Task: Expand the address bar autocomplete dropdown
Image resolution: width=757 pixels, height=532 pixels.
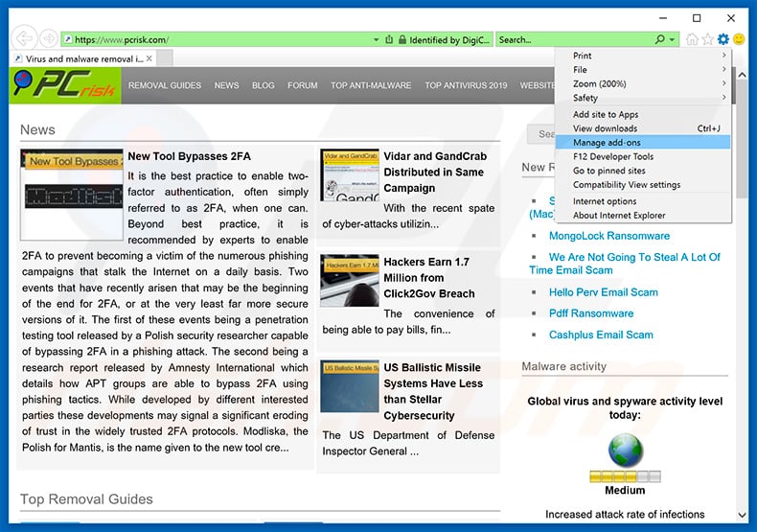Action: [376, 39]
